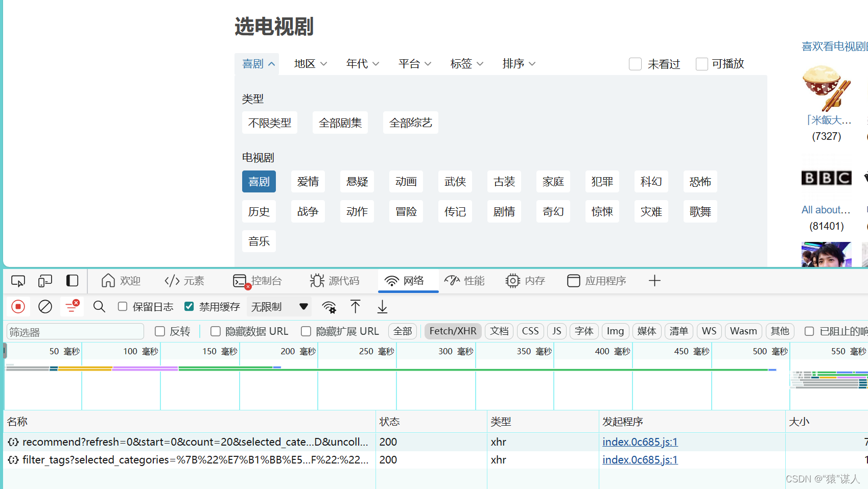Export HAR file with download arrow
The height and width of the screenshot is (489, 868).
click(382, 307)
